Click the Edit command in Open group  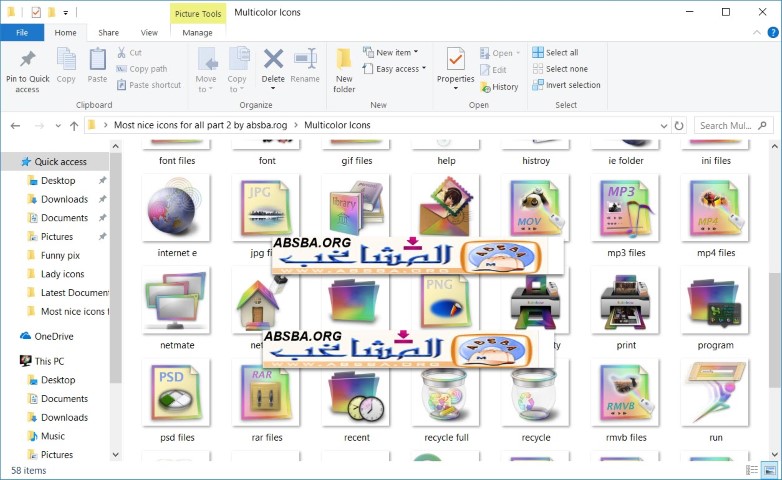(493, 70)
